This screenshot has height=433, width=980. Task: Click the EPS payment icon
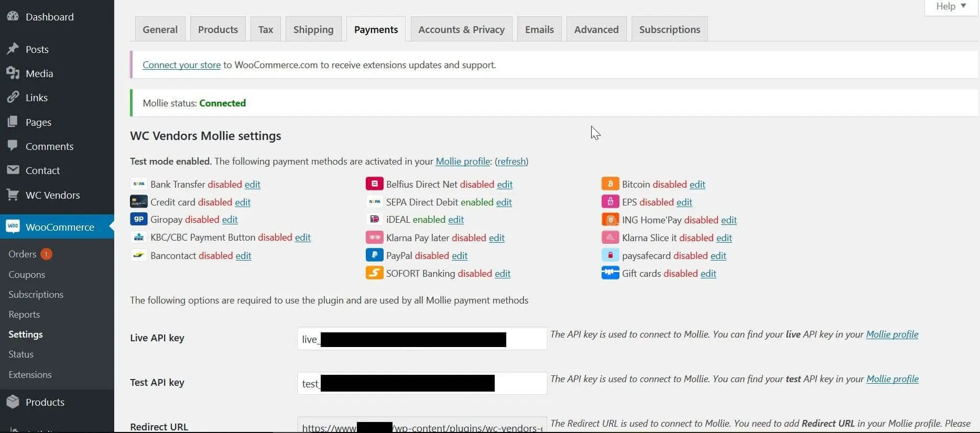(610, 202)
